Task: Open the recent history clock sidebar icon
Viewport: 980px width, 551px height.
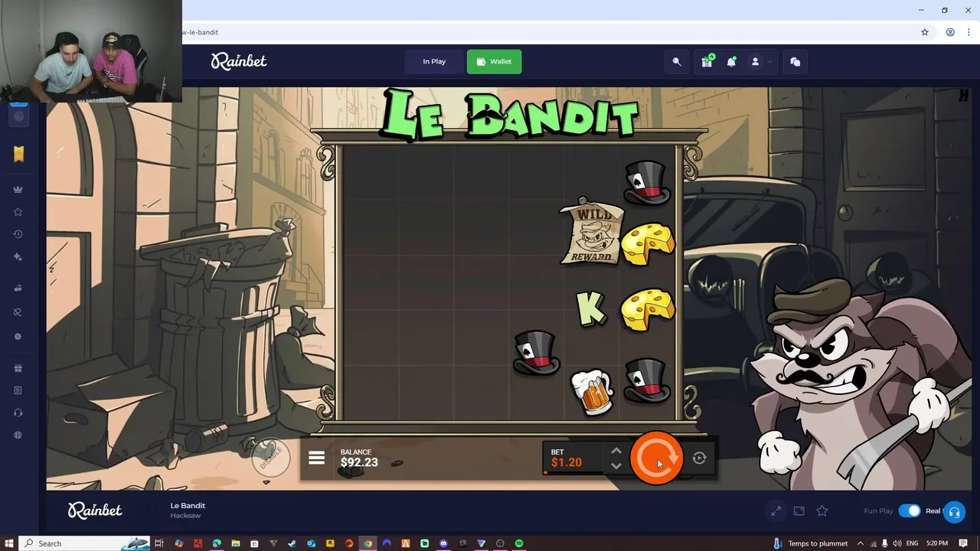Action: [x=18, y=234]
